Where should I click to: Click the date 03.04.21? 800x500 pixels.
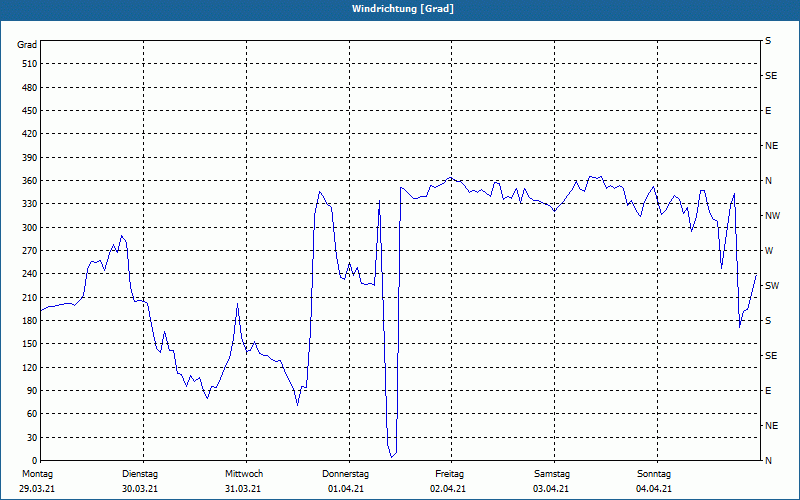pos(551,489)
